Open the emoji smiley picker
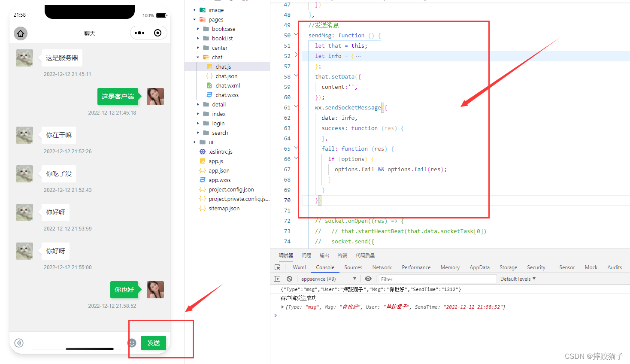Image resolution: width=630 pixels, height=364 pixels. pyautogui.click(x=132, y=343)
